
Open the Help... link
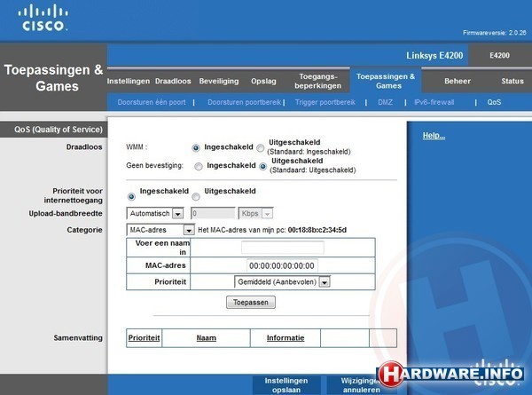point(434,136)
